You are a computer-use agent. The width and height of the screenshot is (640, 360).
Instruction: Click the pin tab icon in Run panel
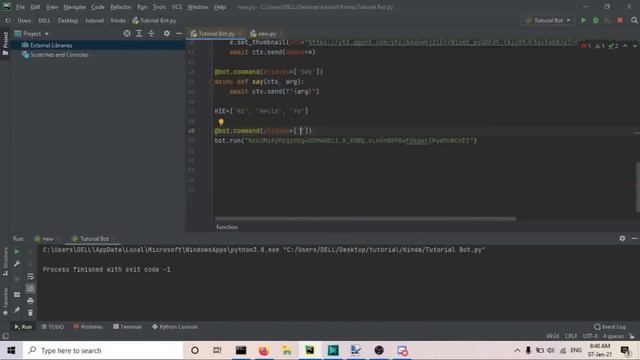point(17,310)
